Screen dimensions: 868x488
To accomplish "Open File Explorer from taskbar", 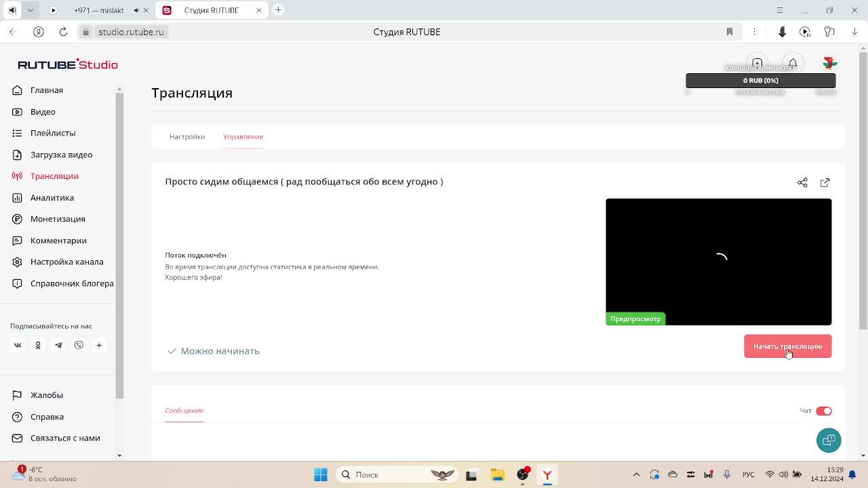I will [498, 474].
